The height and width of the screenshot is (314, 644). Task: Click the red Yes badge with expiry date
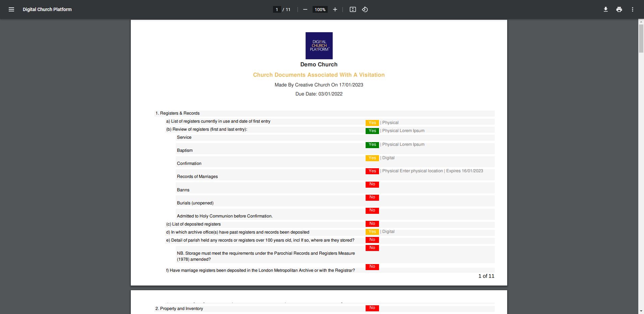372,171
